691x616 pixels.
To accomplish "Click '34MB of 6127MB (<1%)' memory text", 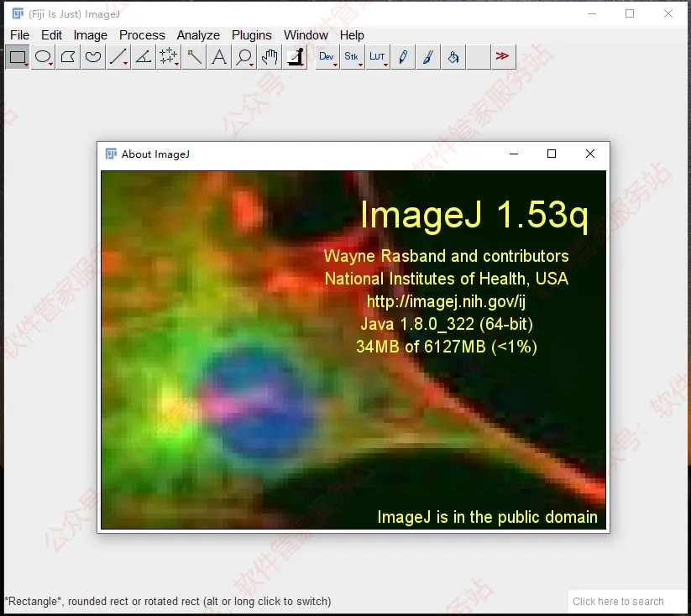I will tap(447, 347).
